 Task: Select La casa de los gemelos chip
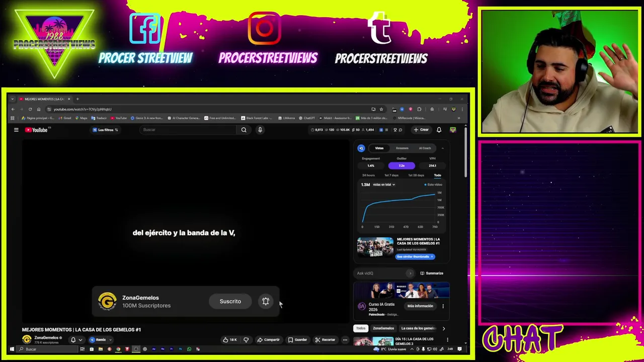tap(419, 328)
